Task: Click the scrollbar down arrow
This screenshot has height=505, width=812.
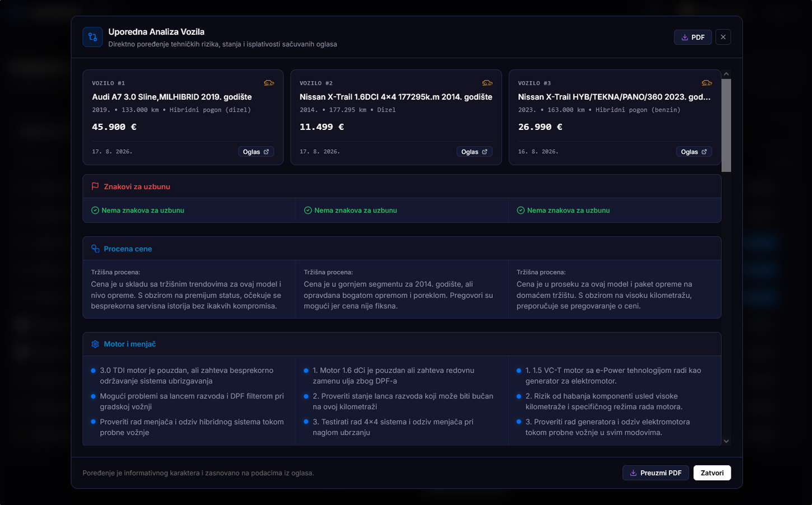Action: coord(726,441)
